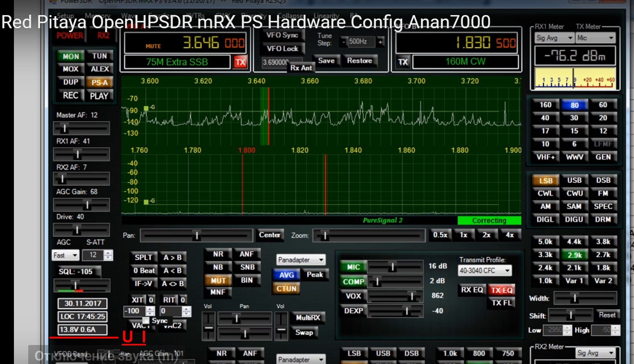Select FM mode
634x364 pixels.
(603, 193)
